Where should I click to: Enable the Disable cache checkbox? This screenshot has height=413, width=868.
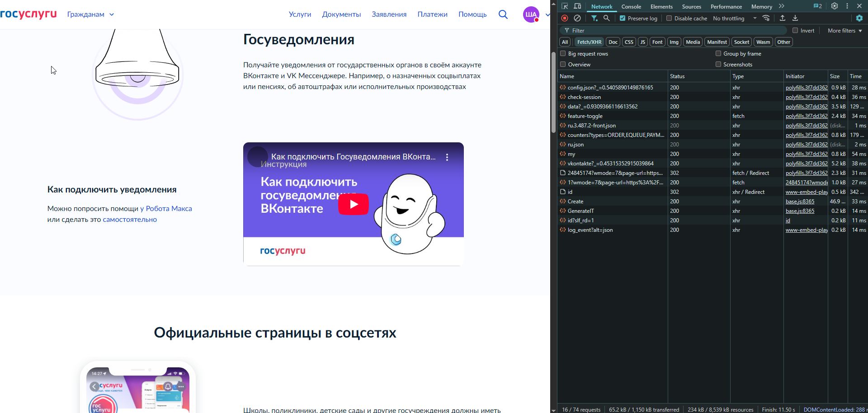click(x=669, y=19)
